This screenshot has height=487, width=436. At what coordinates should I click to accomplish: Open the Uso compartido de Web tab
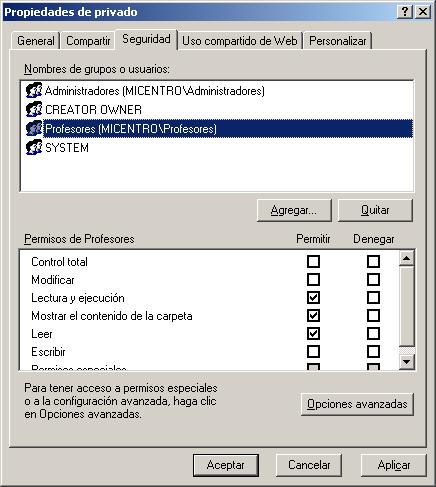coord(240,41)
